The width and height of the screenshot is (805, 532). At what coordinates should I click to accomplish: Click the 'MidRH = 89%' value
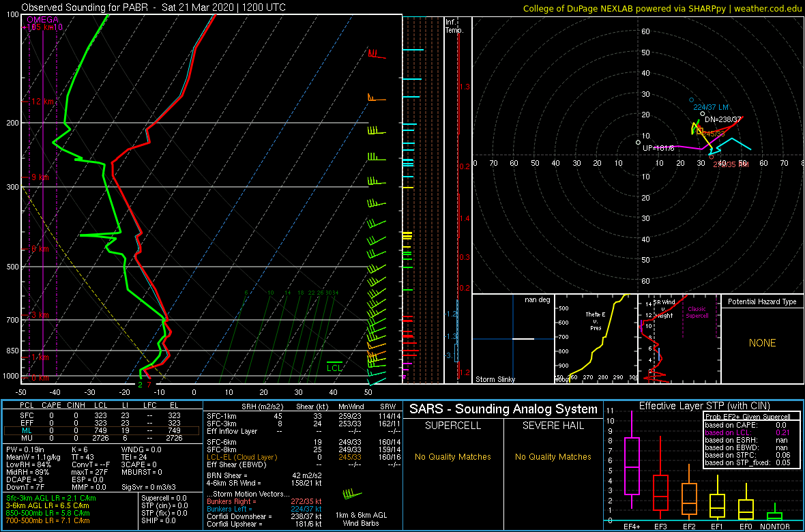pyautogui.click(x=28, y=472)
